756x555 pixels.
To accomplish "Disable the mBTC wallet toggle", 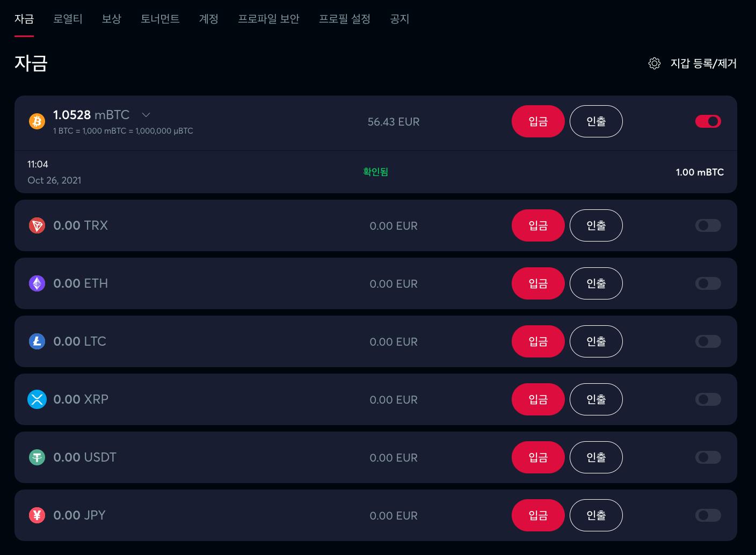I will (708, 121).
